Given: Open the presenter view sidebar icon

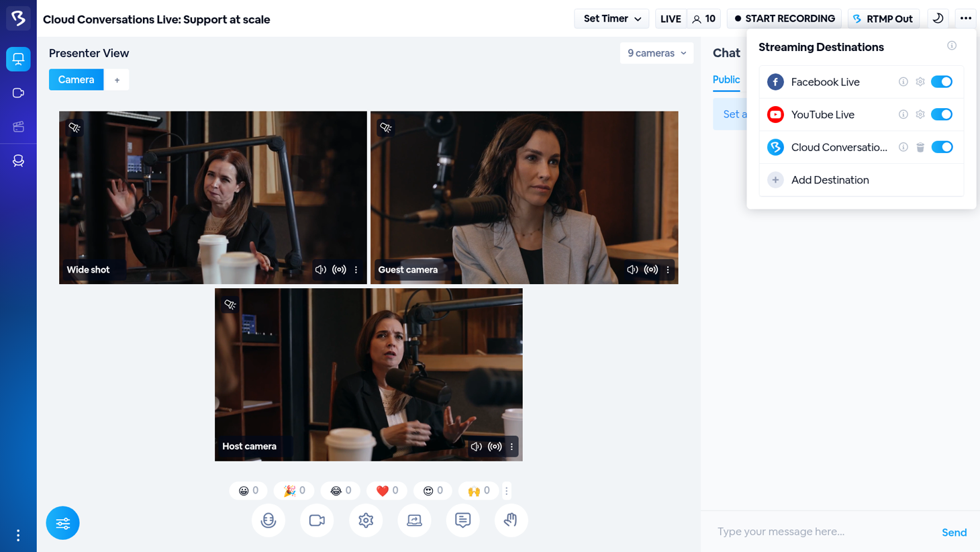Looking at the screenshot, I should tap(18, 59).
